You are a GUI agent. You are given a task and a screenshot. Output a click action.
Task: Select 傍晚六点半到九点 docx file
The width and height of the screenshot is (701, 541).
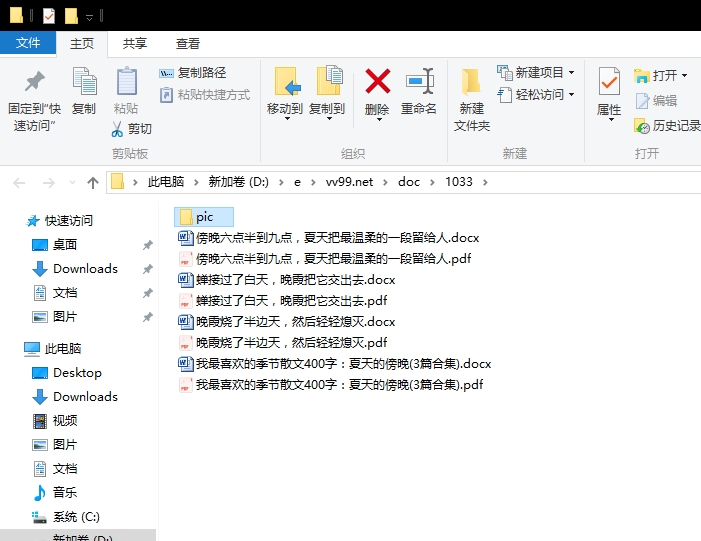click(x=329, y=238)
